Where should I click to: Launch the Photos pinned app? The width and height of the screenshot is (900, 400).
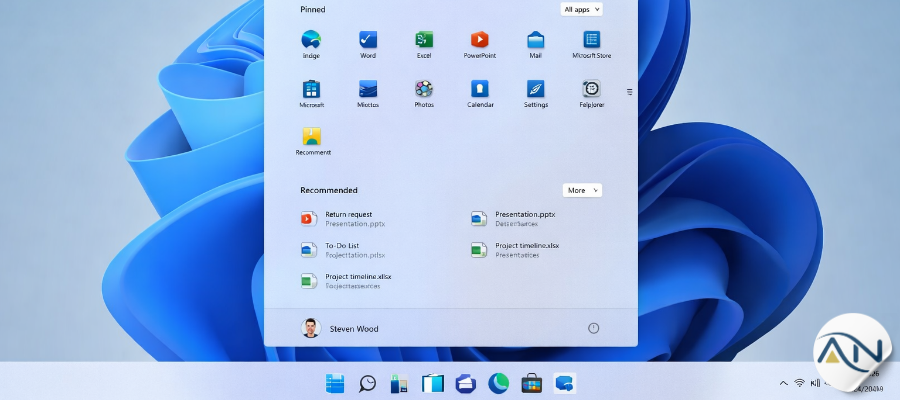424,94
